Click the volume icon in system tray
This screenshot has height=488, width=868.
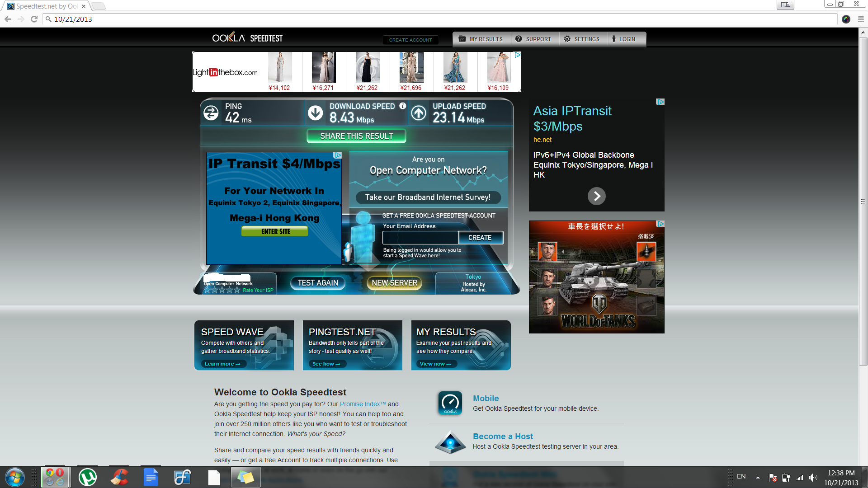tap(813, 478)
